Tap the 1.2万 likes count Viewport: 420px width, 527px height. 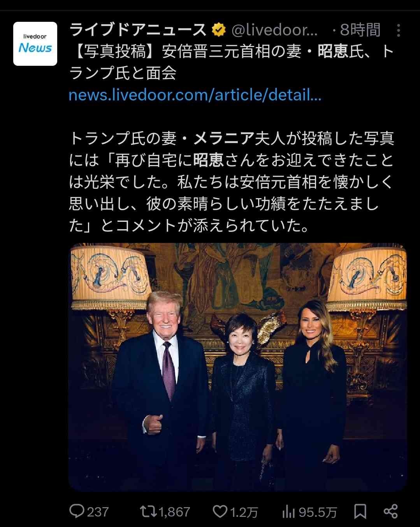244,512
